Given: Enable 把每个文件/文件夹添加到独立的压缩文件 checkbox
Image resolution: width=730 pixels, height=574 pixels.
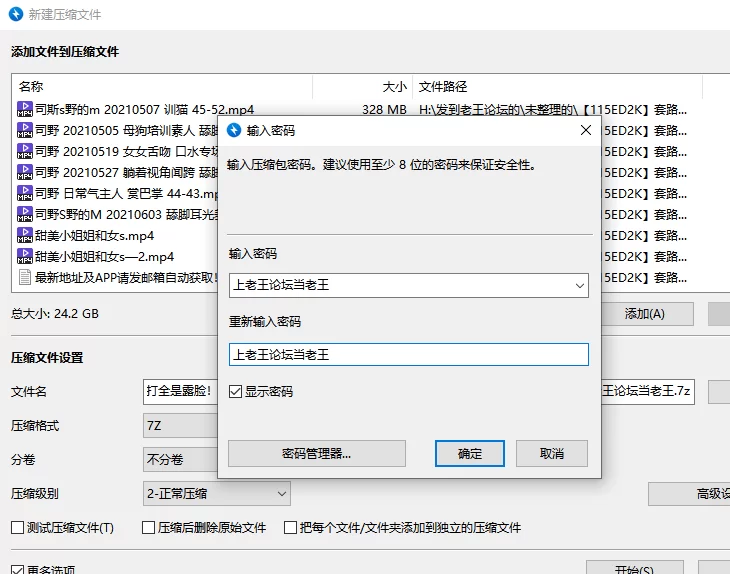Looking at the screenshot, I should pos(291,527).
